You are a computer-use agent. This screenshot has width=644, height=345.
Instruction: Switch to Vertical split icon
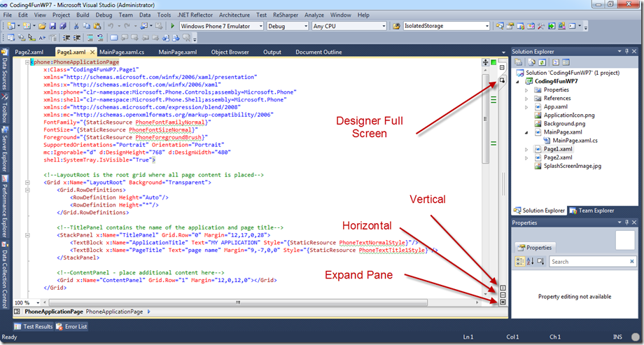click(x=503, y=288)
